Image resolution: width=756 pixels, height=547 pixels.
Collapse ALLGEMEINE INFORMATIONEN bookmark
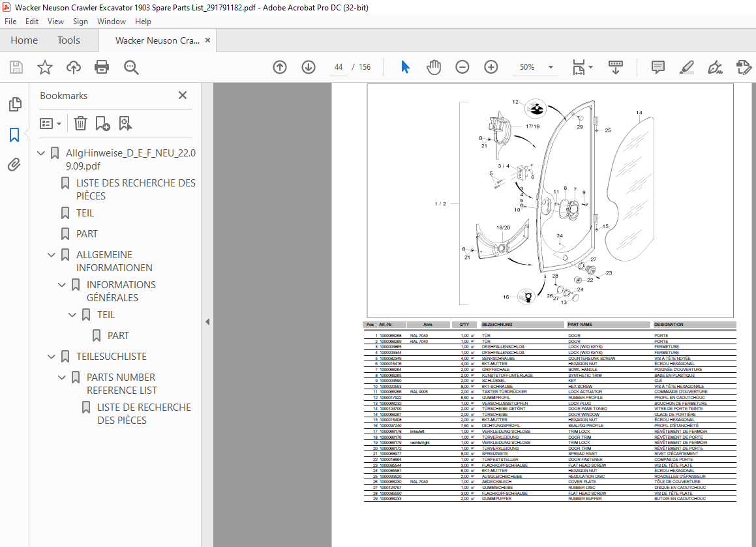tap(51, 255)
